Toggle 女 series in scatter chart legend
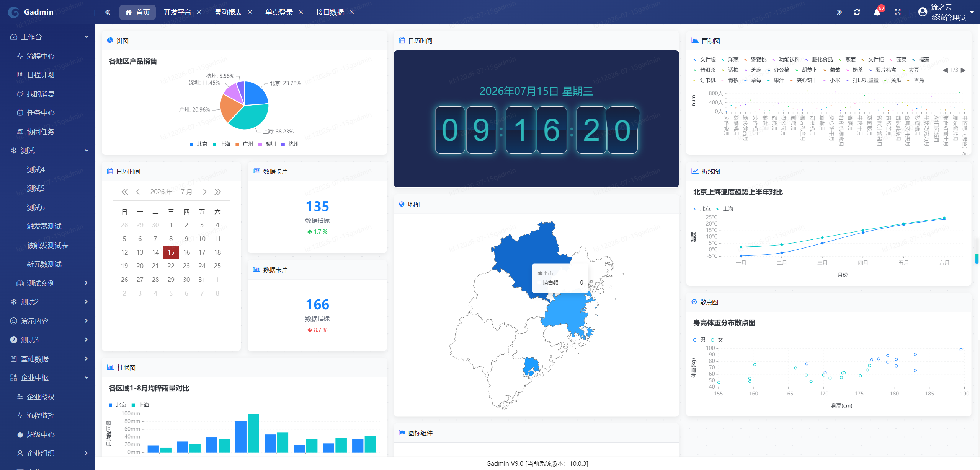980x470 pixels. pyautogui.click(x=717, y=340)
